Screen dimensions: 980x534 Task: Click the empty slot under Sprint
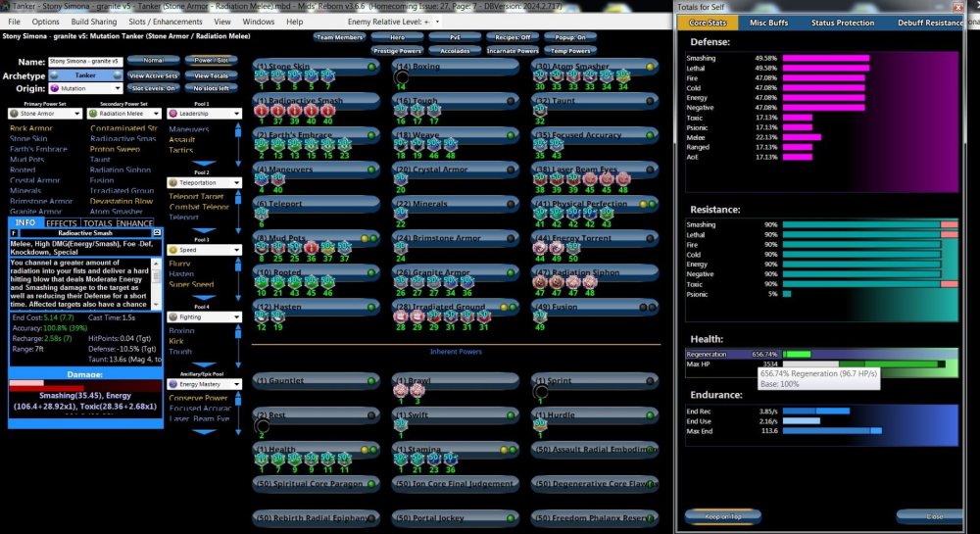point(542,391)
